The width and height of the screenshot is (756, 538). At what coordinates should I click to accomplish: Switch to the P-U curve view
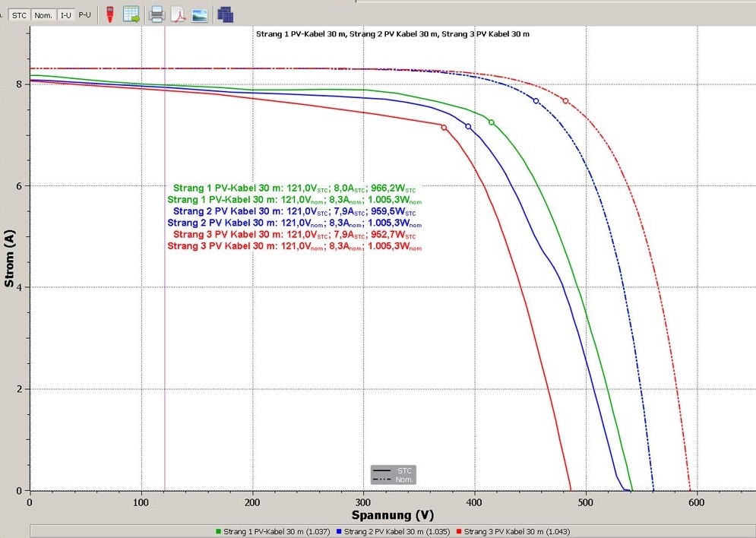[84, 15]
